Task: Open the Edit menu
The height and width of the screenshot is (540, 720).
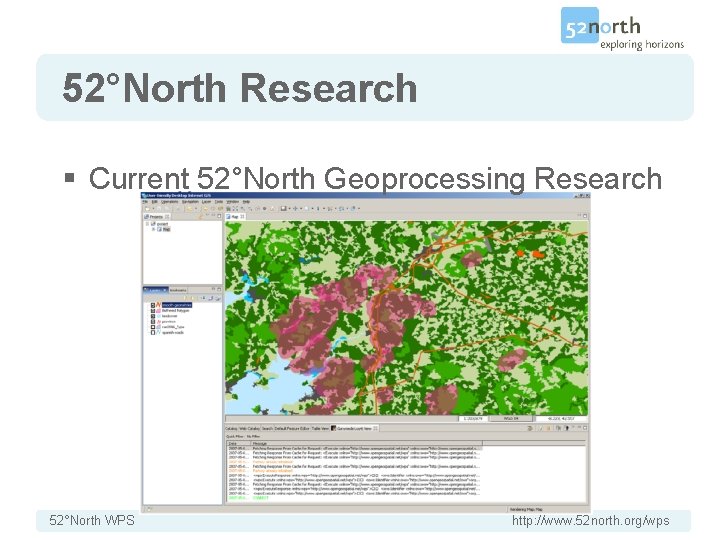Action: point(155,202)
